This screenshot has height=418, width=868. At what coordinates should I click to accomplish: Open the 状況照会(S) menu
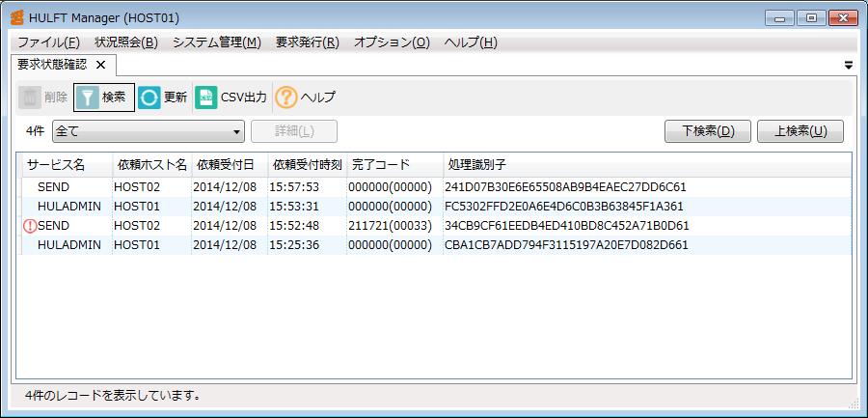pyautogui.click(x=126, y=42)
